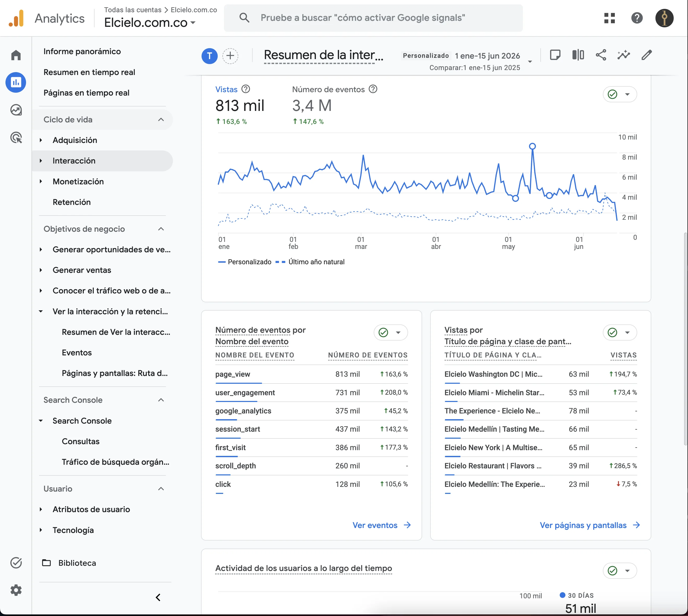The image size is (688, 616).
Task: Click Todas las cuentas breadcrumb
Action: pos(133,10)
